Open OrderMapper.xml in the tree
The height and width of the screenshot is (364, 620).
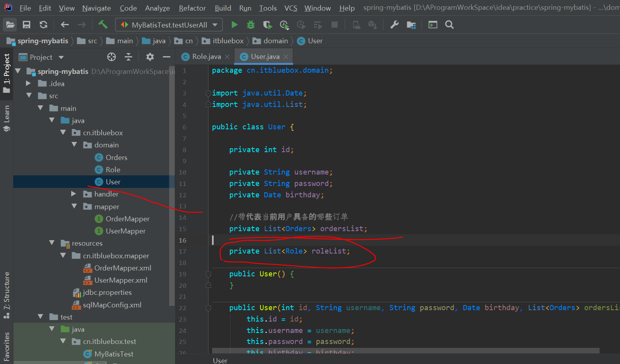[x=118, y=268]
